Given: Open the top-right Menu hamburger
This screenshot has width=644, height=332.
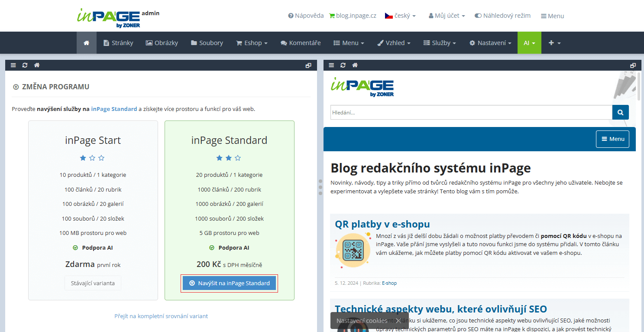Looking at the screenshot, I should point(552,16).
